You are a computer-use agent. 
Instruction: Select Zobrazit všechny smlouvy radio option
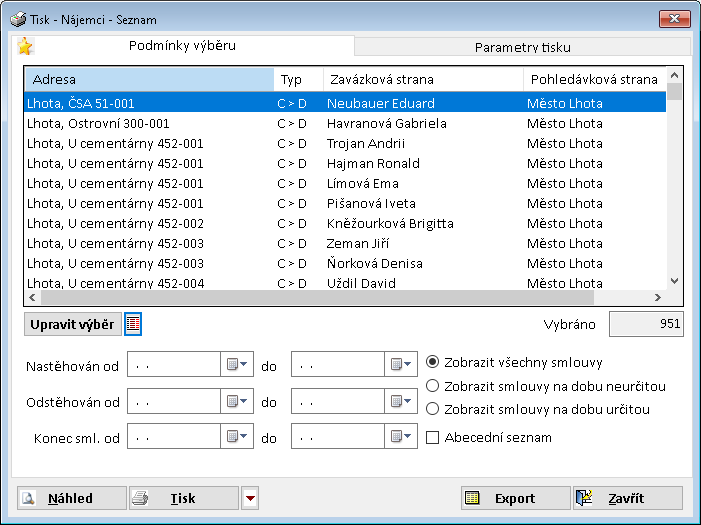point(433,362)
